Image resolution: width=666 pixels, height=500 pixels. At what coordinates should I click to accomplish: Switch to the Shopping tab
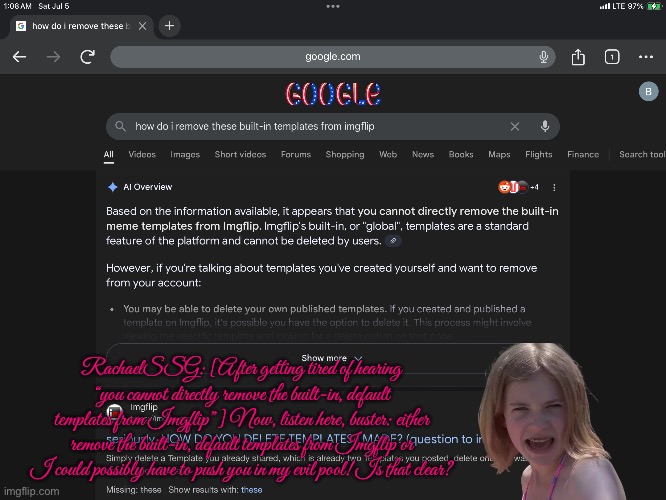tap(345, 155)
